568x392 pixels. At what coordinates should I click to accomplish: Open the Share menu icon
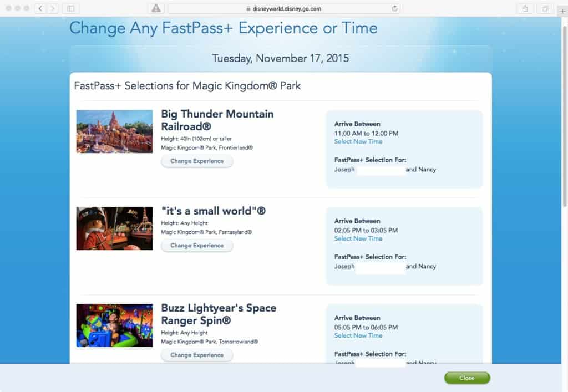coord(525,8)
